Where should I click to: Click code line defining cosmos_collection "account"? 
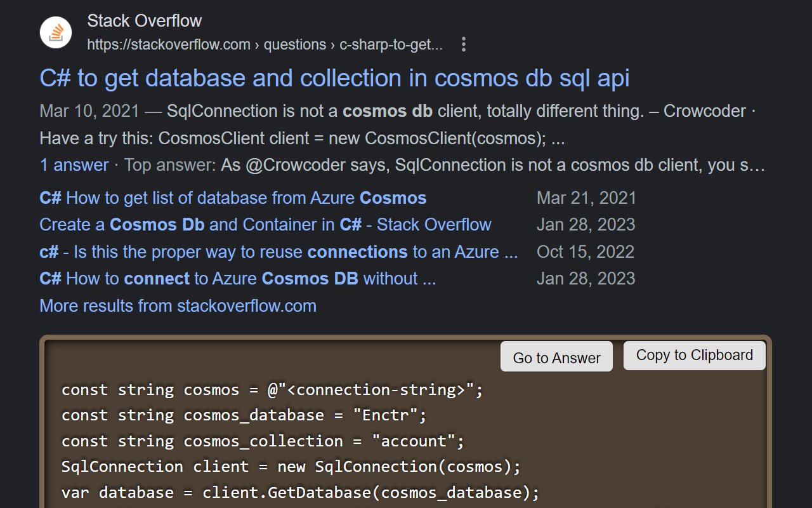(263, 441)
